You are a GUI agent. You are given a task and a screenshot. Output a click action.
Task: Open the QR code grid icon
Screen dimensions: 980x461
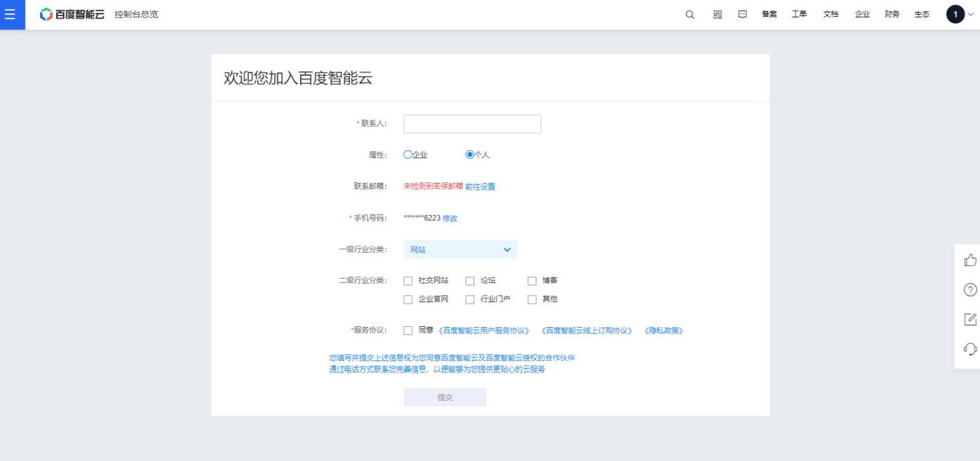pos(717,15)
